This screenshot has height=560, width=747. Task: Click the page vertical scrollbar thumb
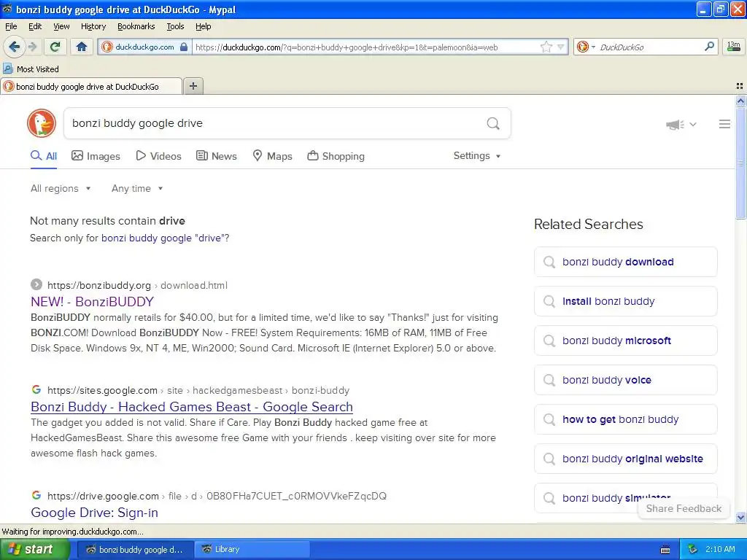(740, 162)
